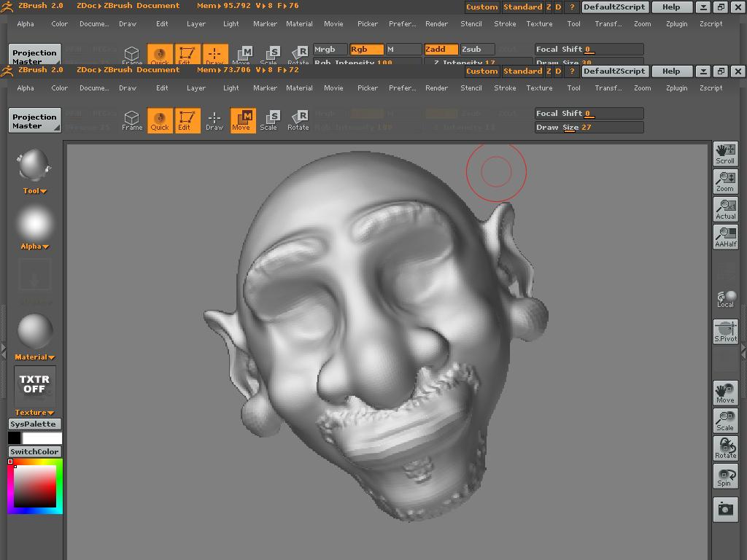Expand the left tray divider arrow
747x560 pixels.
tap(4, 351)
